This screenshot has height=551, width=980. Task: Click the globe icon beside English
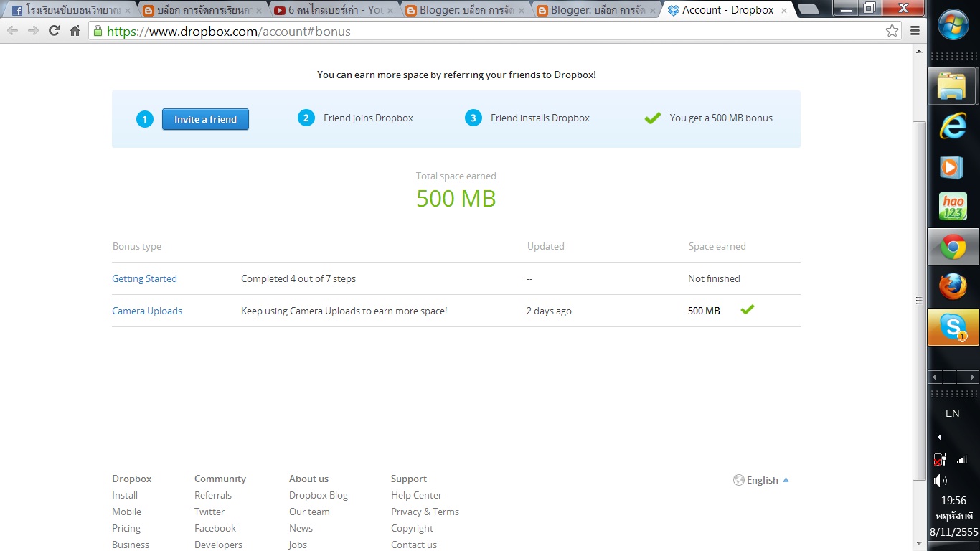point(738,480)
